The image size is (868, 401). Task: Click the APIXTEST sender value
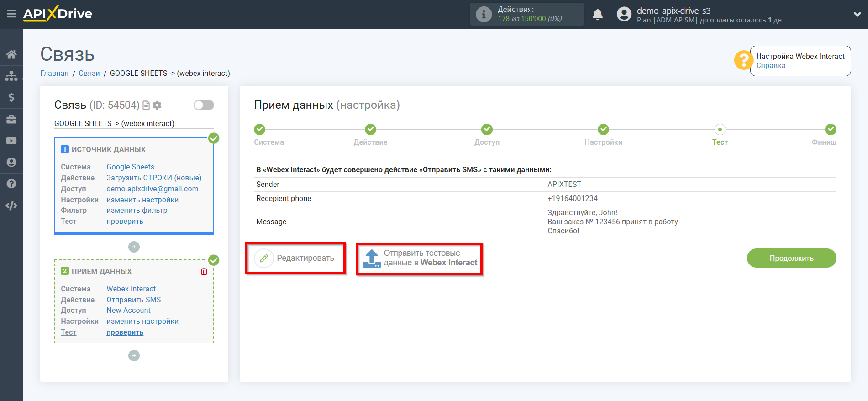(x=564, y=185)
